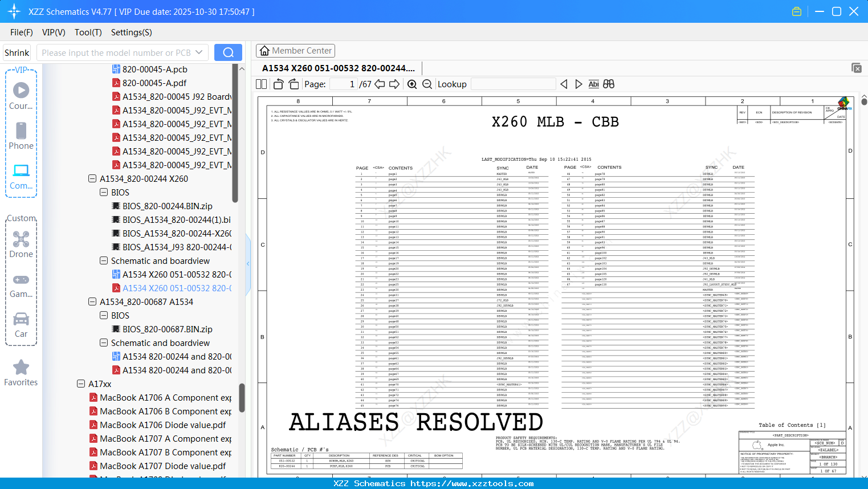Open the Tool(T) menu
The image size is (868, 489).
click(x=88, y=32)
